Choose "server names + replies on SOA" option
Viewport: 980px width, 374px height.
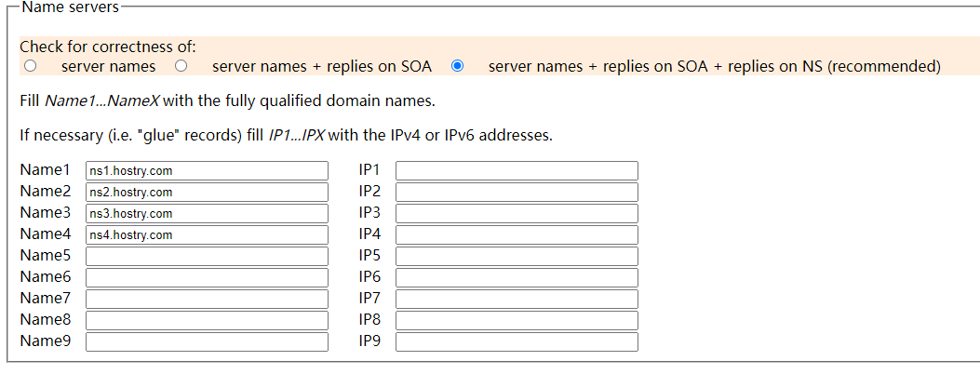(x=181, y=66)
